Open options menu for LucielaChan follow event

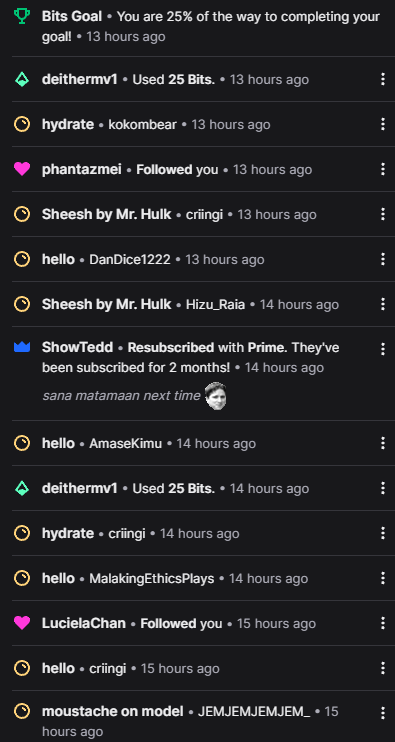[383, 623]
